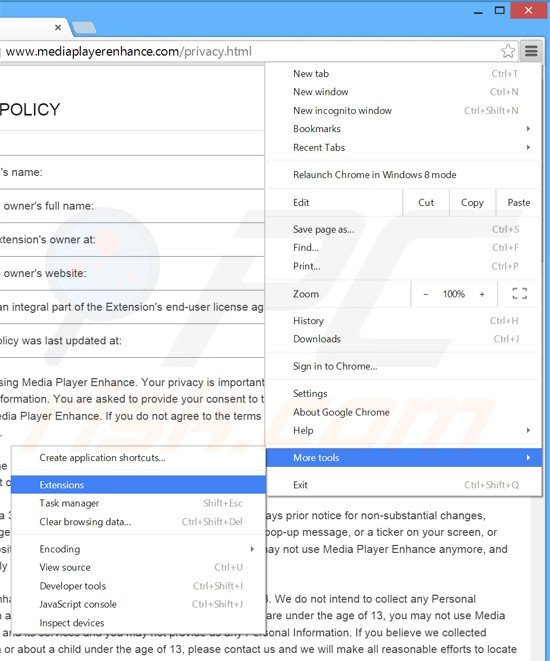
Task: Decrease zoom with the minus button
Action: point(426,294)
